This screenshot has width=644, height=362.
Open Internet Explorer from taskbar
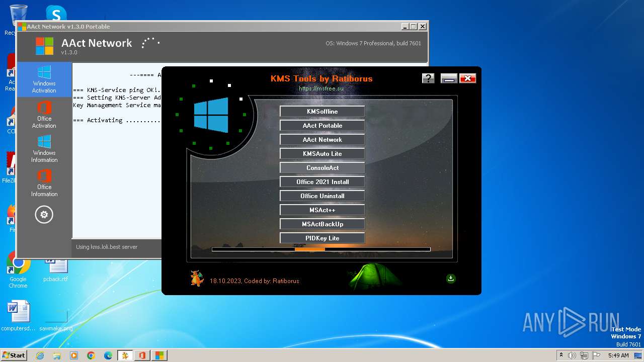[x=40, y=355]
